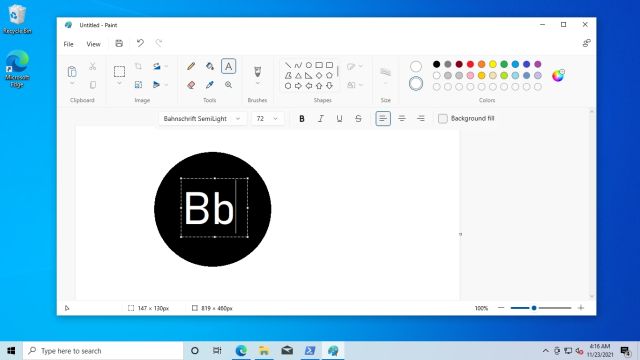Screen dimensions: 640x360
Task: Open Mail from the taskbar
Action: click(x=287, y=351)
